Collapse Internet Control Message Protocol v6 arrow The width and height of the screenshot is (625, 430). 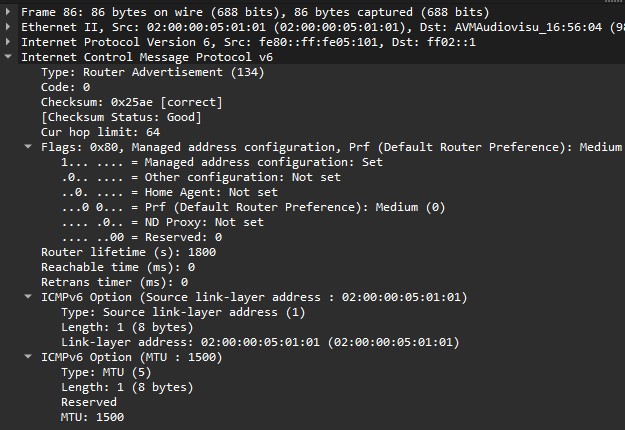click(x=8, y=57)
